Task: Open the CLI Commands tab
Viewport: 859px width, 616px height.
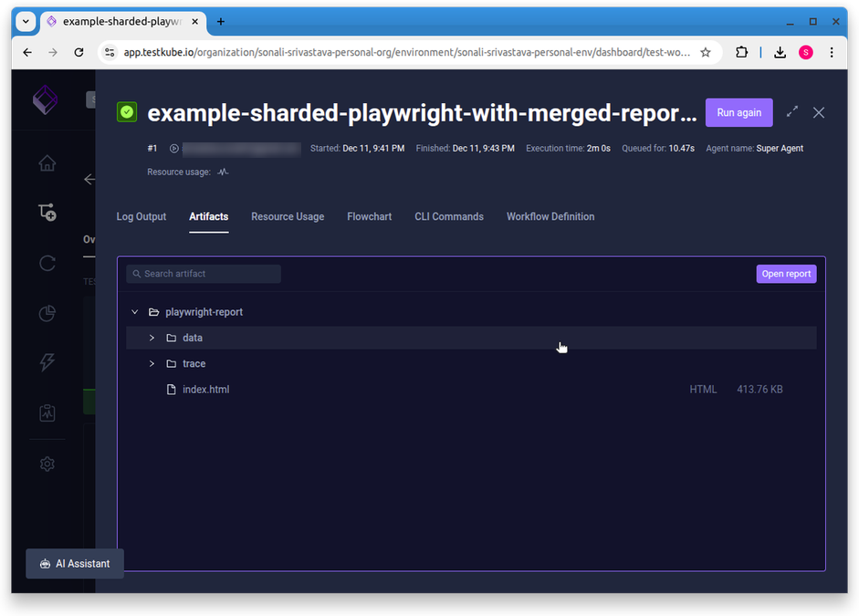Action: pos(449,217)
